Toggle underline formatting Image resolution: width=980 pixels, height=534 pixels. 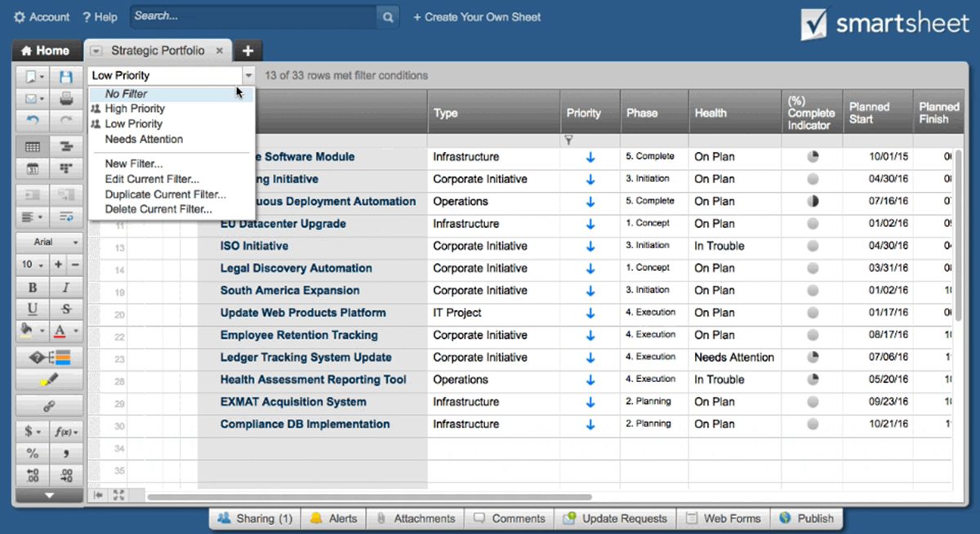[x=32, y=308]
